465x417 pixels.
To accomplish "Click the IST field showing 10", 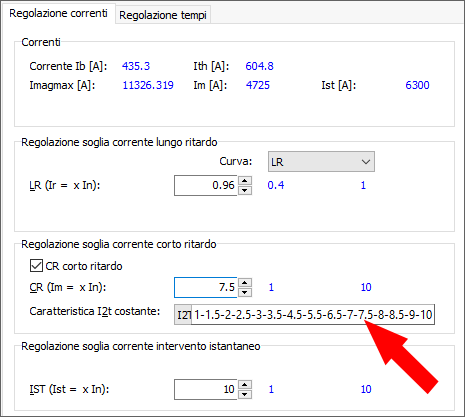I will coord(206,389).
